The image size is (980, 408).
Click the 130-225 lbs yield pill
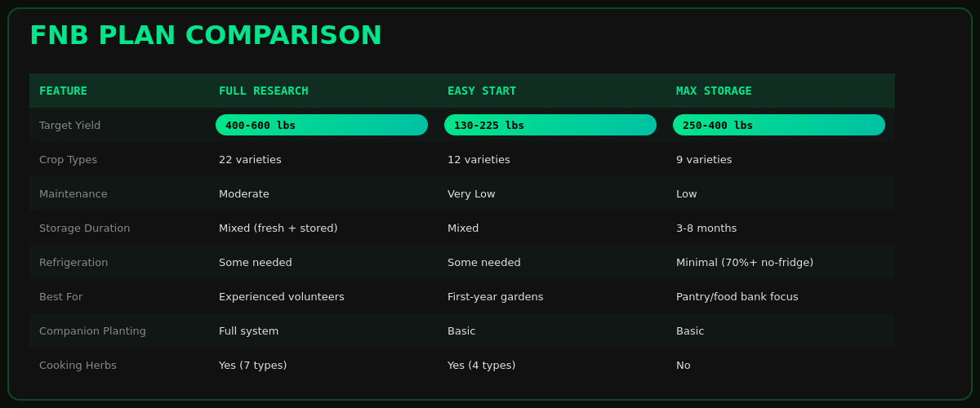click(550, 125)
